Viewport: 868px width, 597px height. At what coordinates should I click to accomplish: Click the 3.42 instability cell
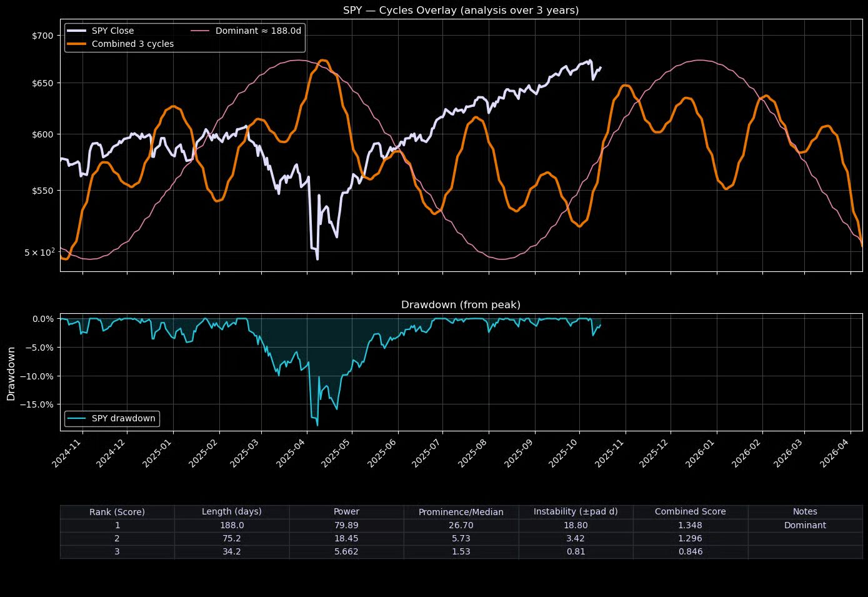tap(576, 539)
